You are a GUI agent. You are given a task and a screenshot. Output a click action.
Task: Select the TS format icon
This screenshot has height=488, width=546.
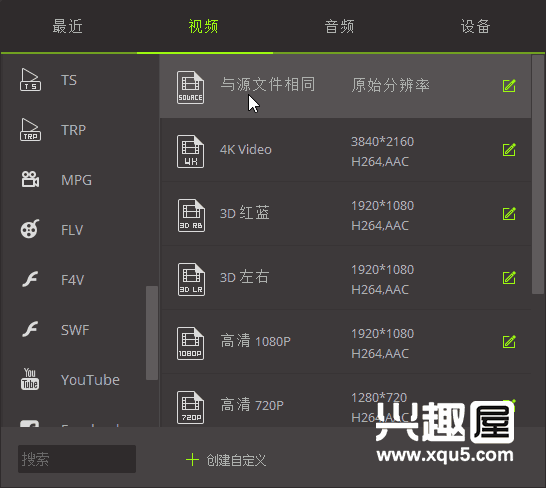30,80
